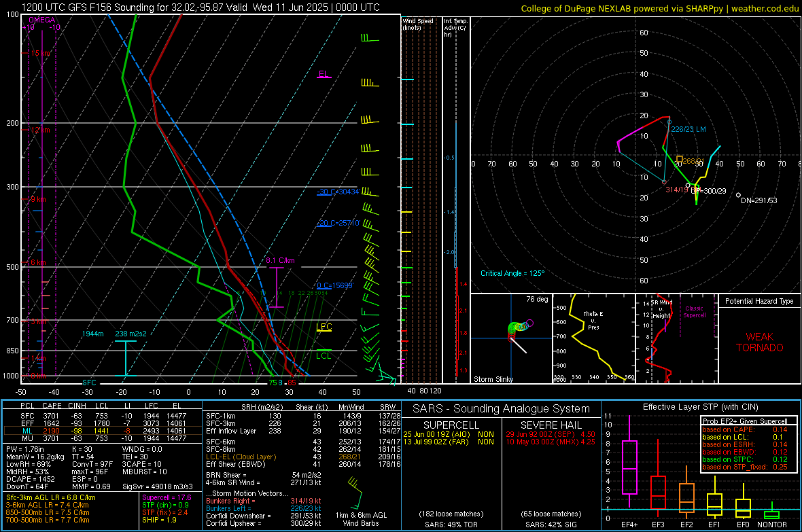Click the 'Bunkers Right = 314/19 kt' line

pyautogui.click(x=264, y=501)
